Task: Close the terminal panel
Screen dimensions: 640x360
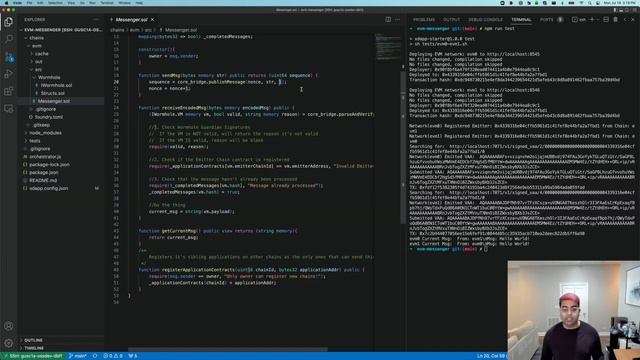Action: tap(633, 20)
